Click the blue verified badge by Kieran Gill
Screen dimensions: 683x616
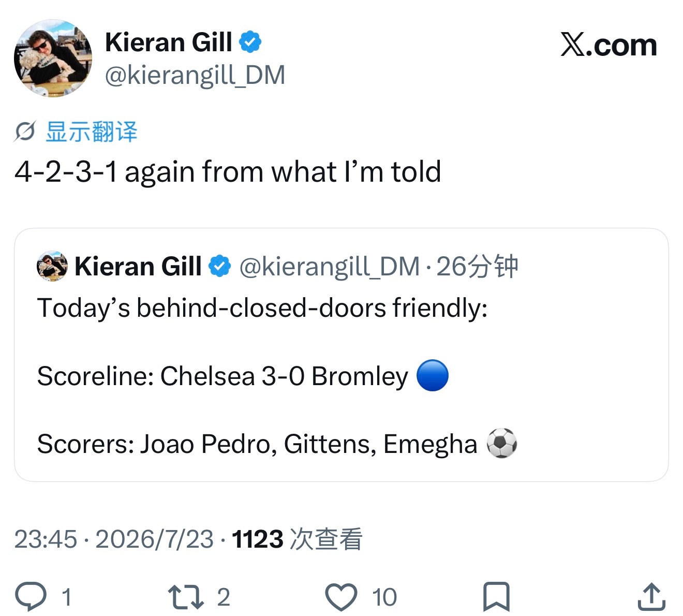[x=250, y=42]
